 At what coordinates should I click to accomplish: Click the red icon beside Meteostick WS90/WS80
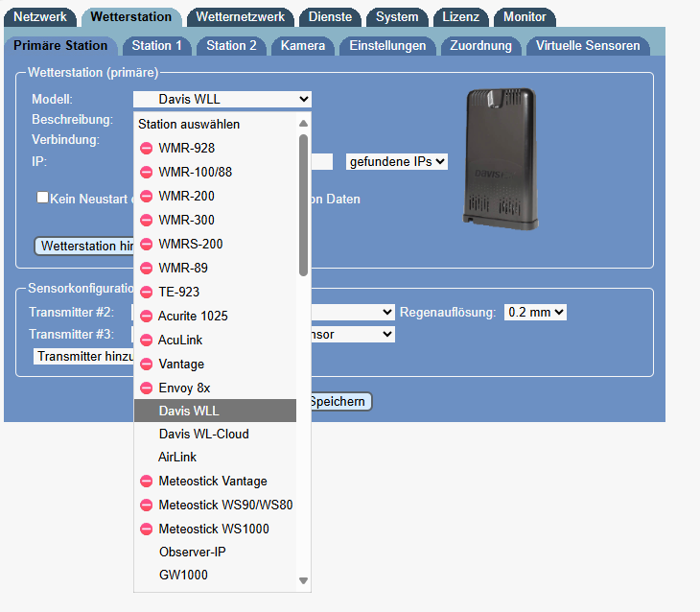coord(146,506)
